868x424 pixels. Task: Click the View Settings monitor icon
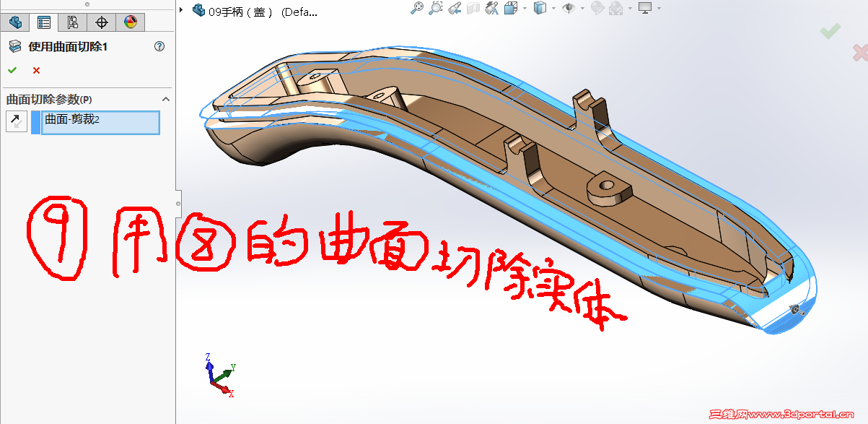point(644,8)
